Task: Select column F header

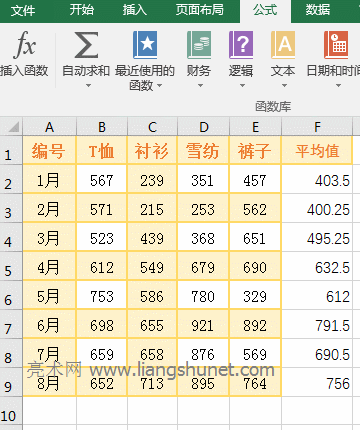Action: coord(317,127)
